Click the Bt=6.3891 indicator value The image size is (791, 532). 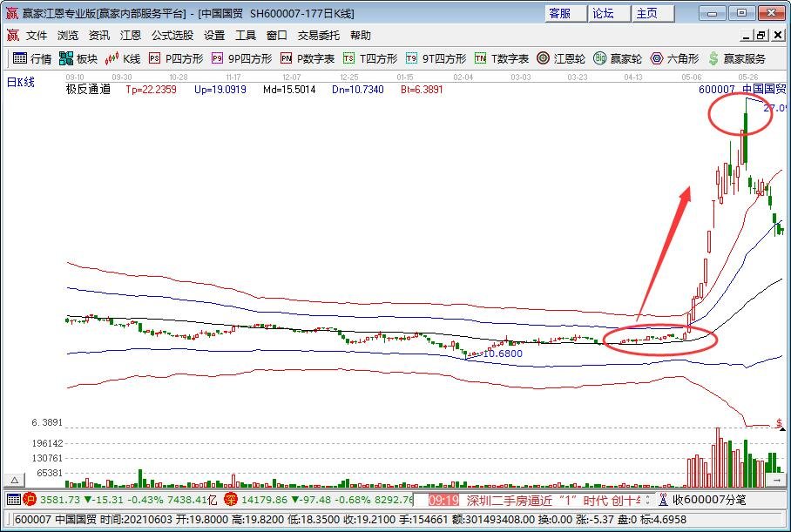pyautogui.click(x=422, y=90)
